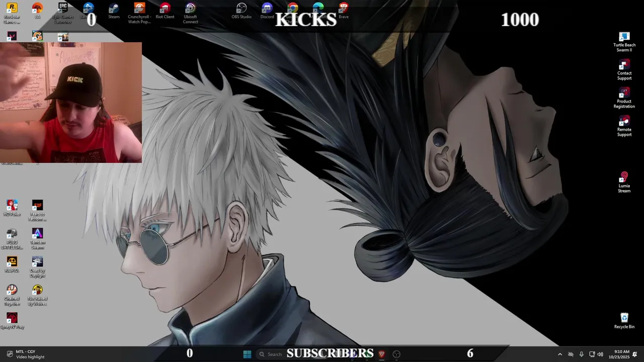Launch Epic Games Launcher shortcut

(x=63, y=13)
